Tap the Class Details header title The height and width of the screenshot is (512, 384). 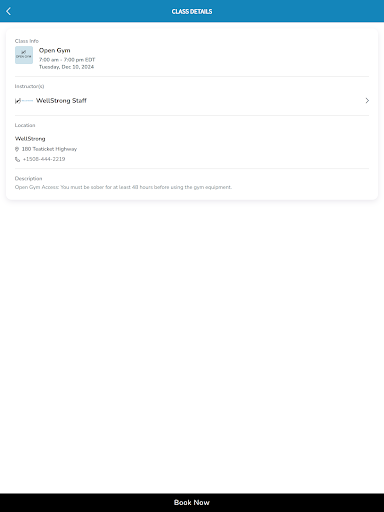tap(192, 11)
